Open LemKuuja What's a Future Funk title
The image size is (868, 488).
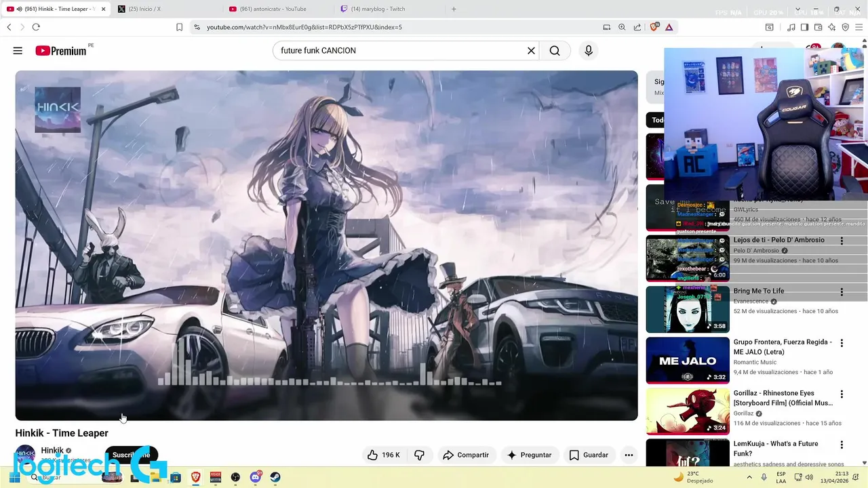coord(776,449)
